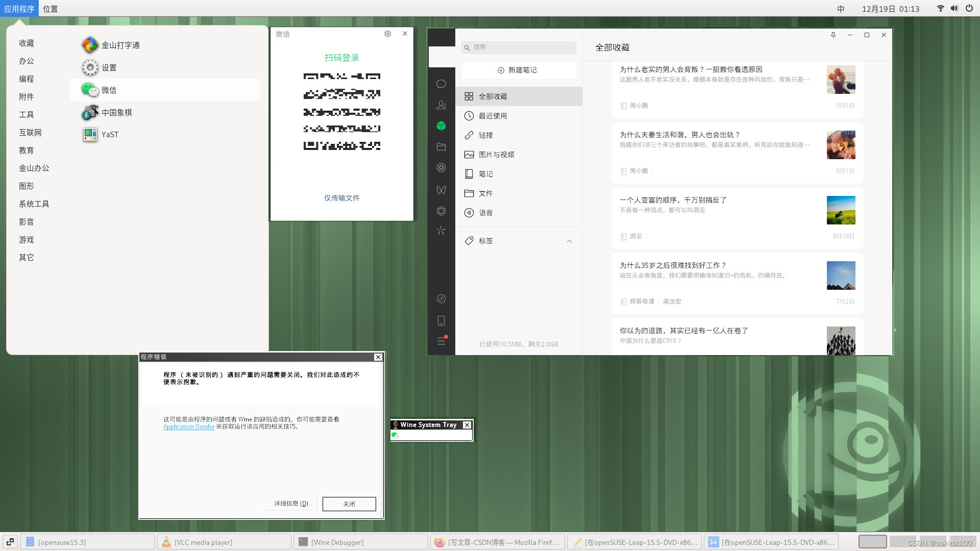
Task: Select 链接 category in favorites
Action: [519, 135]
